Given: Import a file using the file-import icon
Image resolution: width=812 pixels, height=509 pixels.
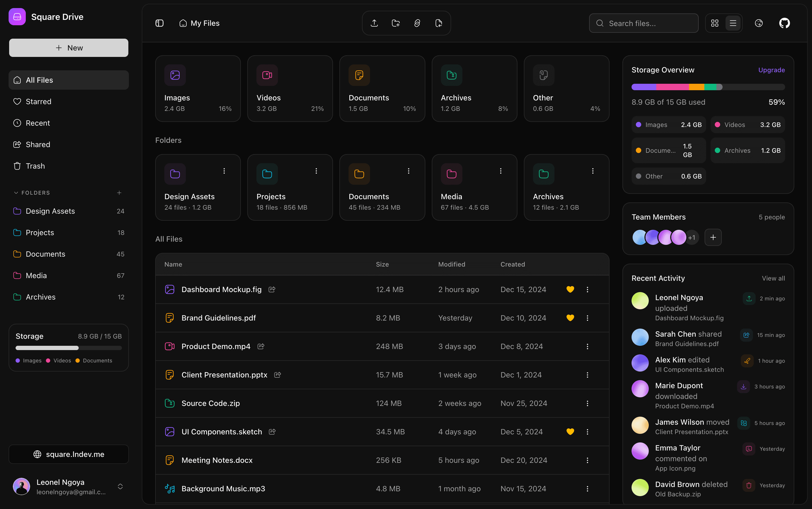Looking at the screenshot, I should (439, 23).
